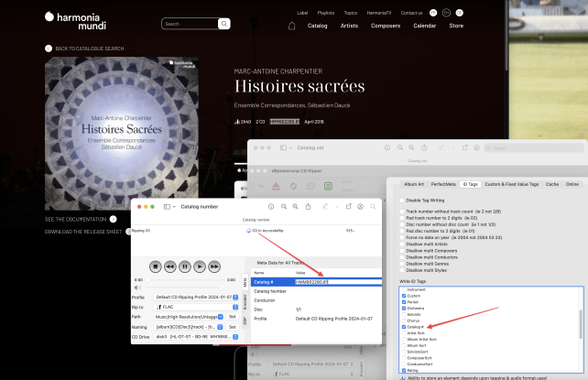Click the Refresh metadata icon in CD Ripper

click(x=293, y=186)
